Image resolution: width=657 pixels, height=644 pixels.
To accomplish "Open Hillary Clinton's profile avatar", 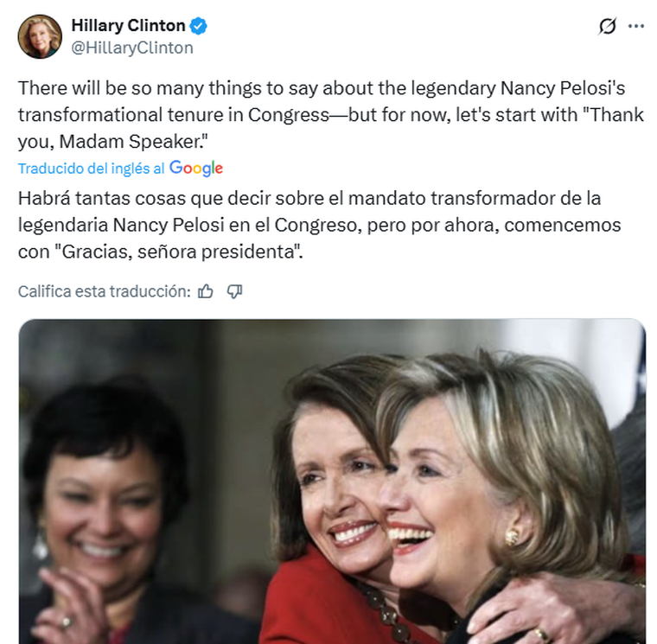I will (40, 37).
